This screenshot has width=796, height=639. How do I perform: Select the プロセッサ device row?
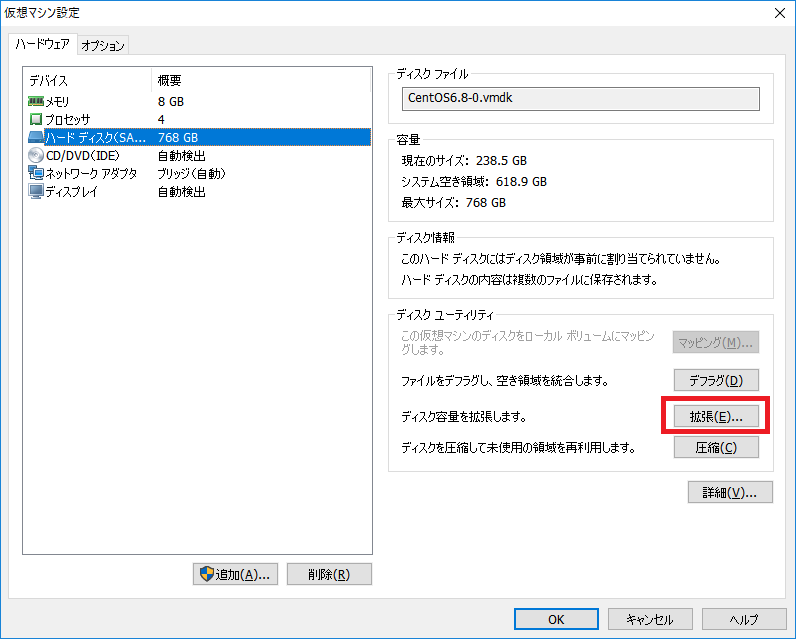[x=199, y=119]
